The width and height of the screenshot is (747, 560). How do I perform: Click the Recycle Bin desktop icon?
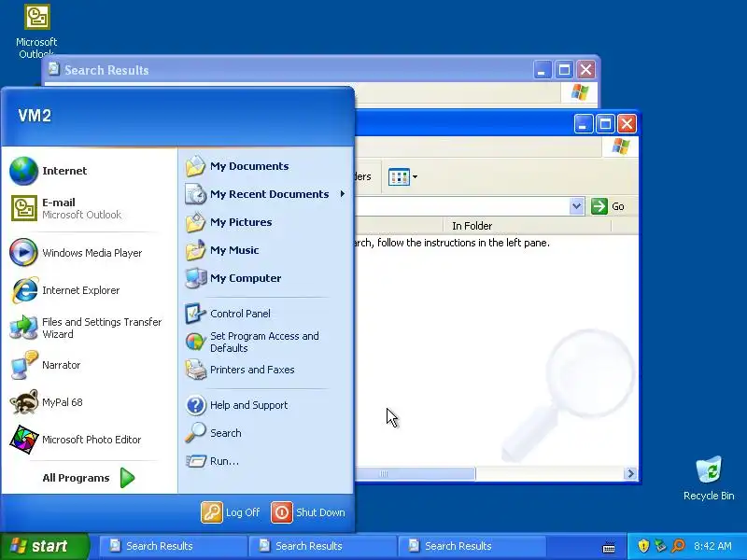click(x=709, y=478)
